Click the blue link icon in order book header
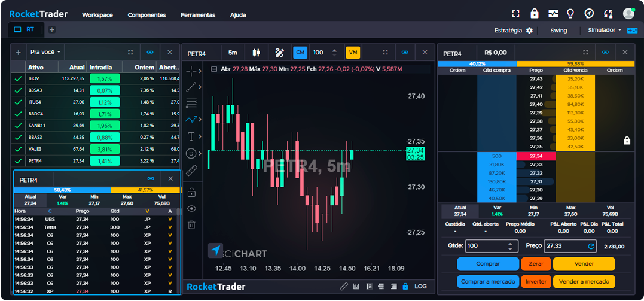Viewport: 644px width, 301px height. [605, 52]
